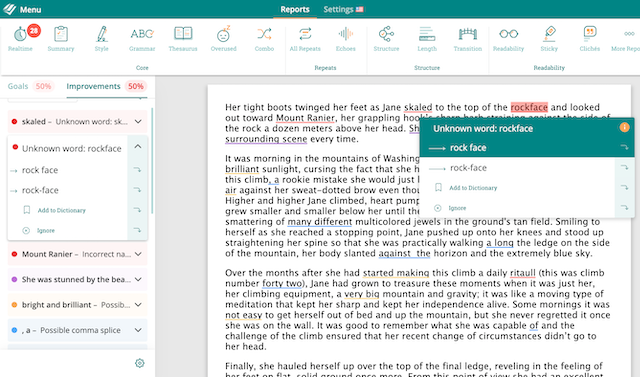Image resolution: width=640 pixels, height=377 pixels.
Task: Run the Style report
Action: [x=102, y=38]
